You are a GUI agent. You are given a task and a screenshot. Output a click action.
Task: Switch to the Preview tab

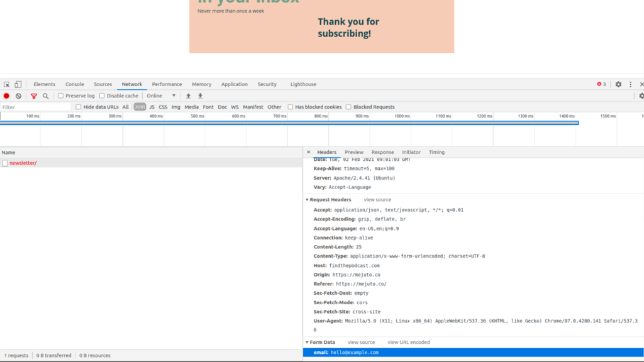point(353,152)
